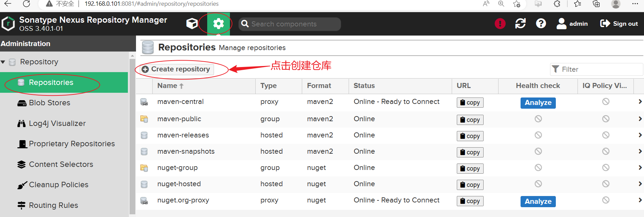The height and width of the screenshot is (217, 644).
Task: Collapse the Repository tree node
Action: [3, 62]
